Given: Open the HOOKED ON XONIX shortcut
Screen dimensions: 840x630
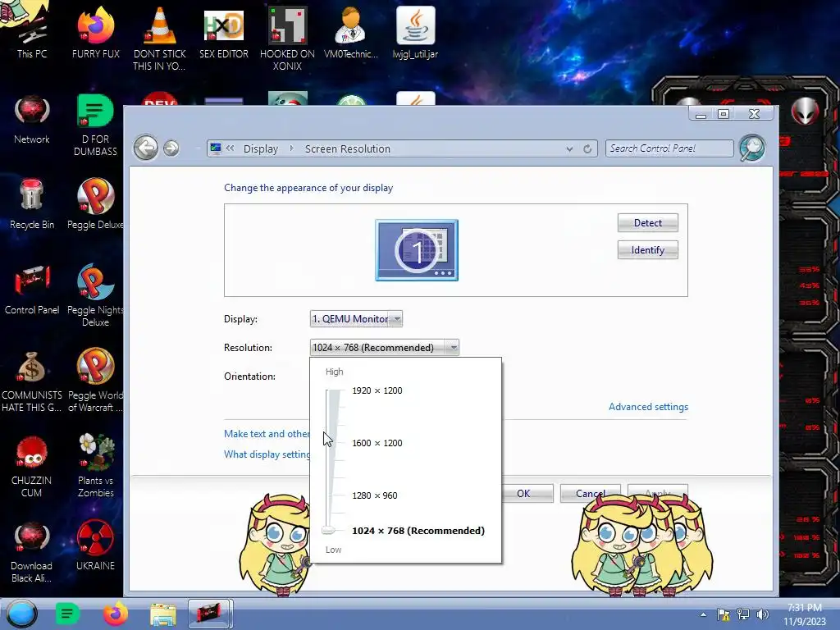Looking at the screenshot, I should pyautogui.click(x=287, y=38).
